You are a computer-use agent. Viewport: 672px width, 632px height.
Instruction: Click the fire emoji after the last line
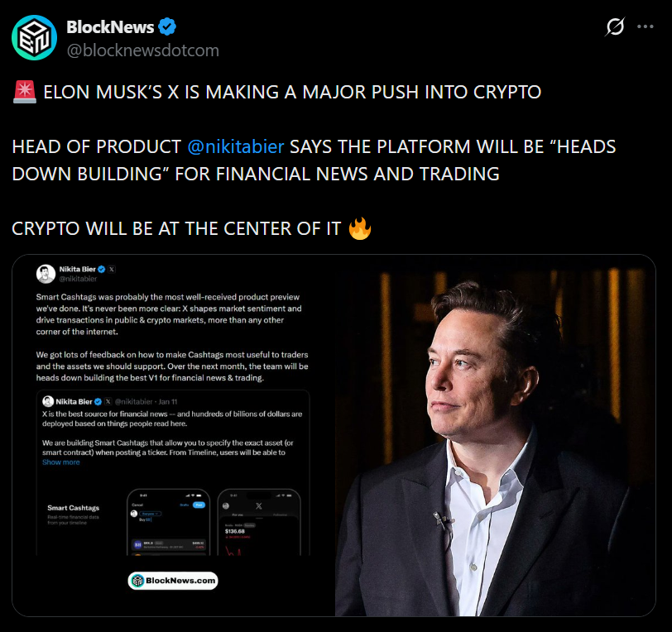click(359, 228)
